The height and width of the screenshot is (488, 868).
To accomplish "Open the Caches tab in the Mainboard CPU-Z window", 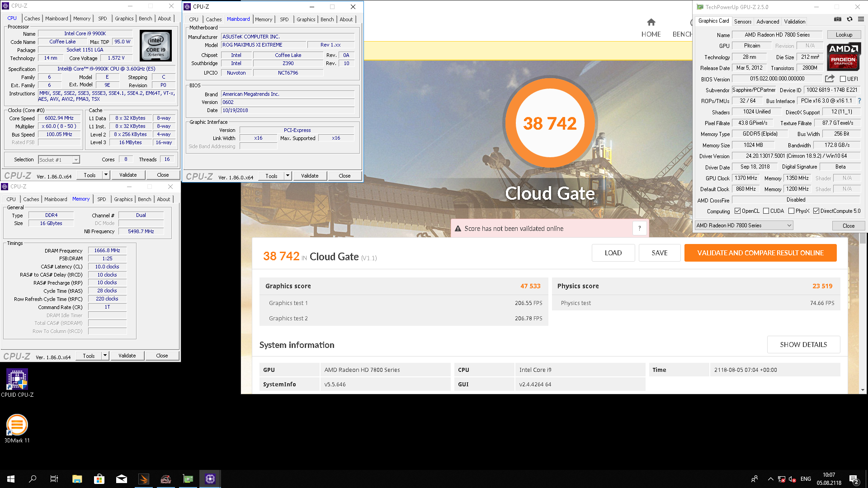I will tap(213, 19).
